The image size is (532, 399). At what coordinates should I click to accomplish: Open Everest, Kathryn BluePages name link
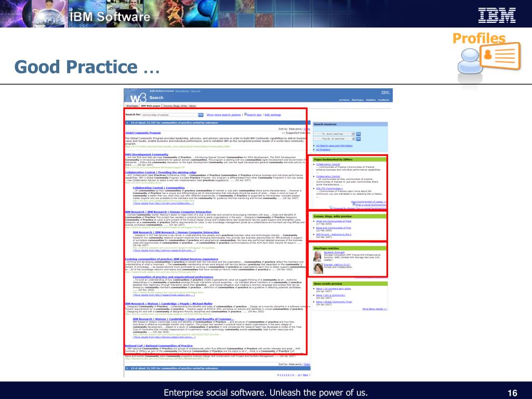[x=337, y=264]
